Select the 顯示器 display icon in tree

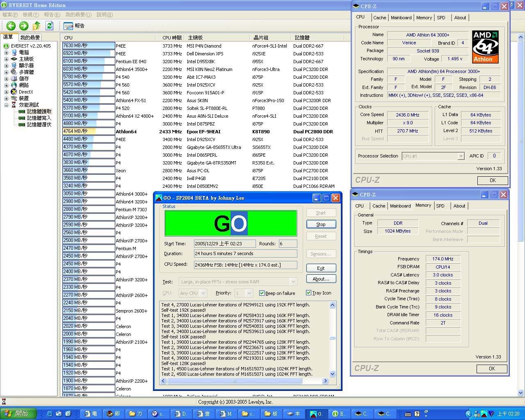(14, 66)
